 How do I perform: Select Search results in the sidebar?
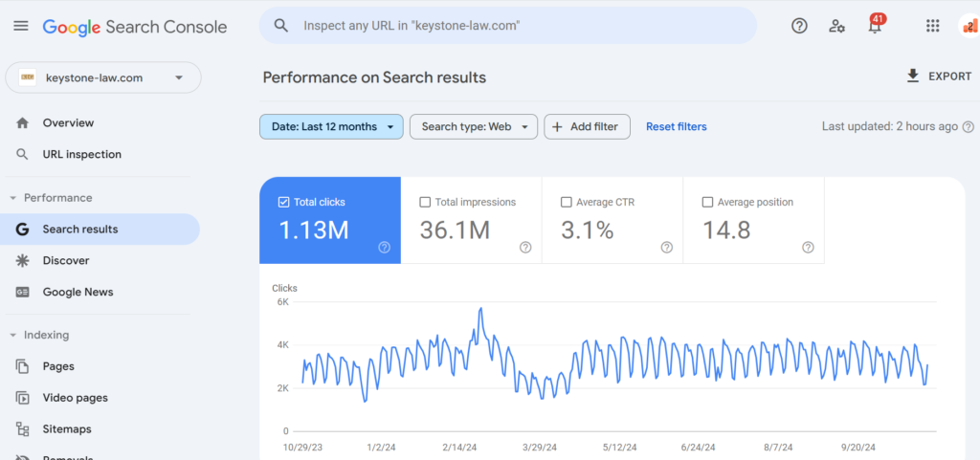click(101, 230)
